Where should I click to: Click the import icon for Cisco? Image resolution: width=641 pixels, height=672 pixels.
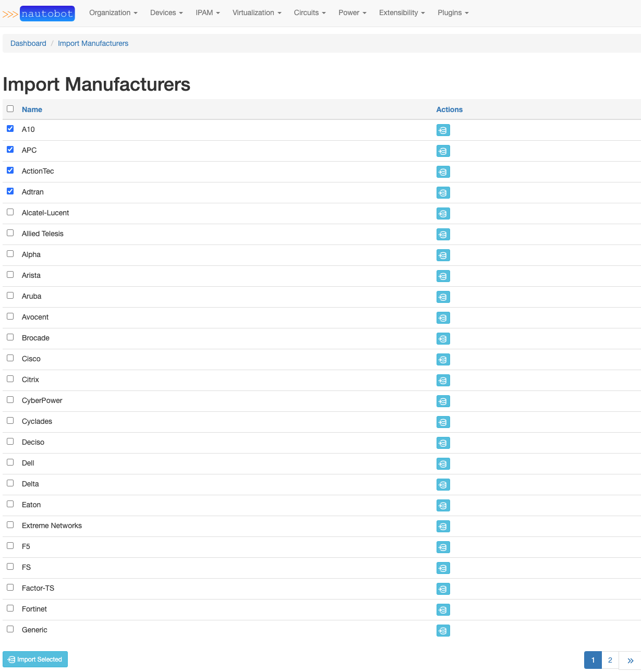tap(443, 359)
